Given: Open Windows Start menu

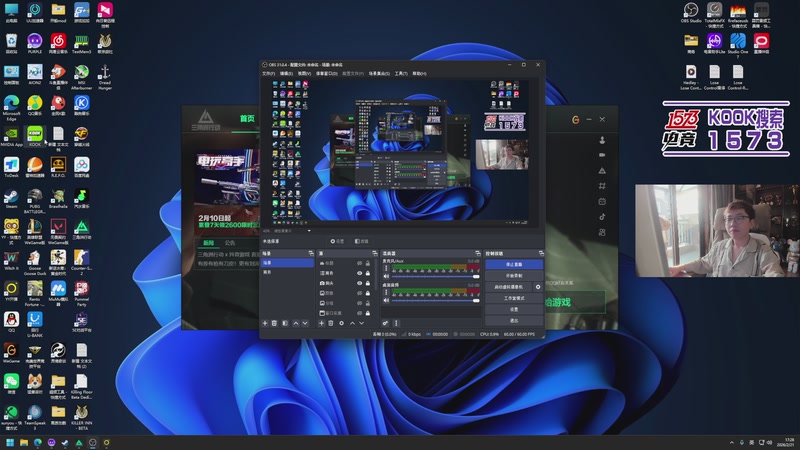Looking at the screenshot, I should [x=10, y=442].
